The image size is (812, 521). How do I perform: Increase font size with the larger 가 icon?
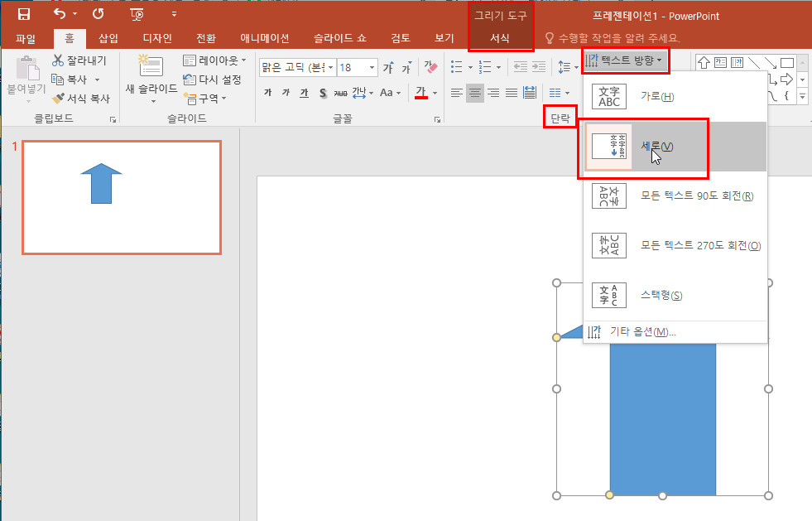(x=387, y=67)
